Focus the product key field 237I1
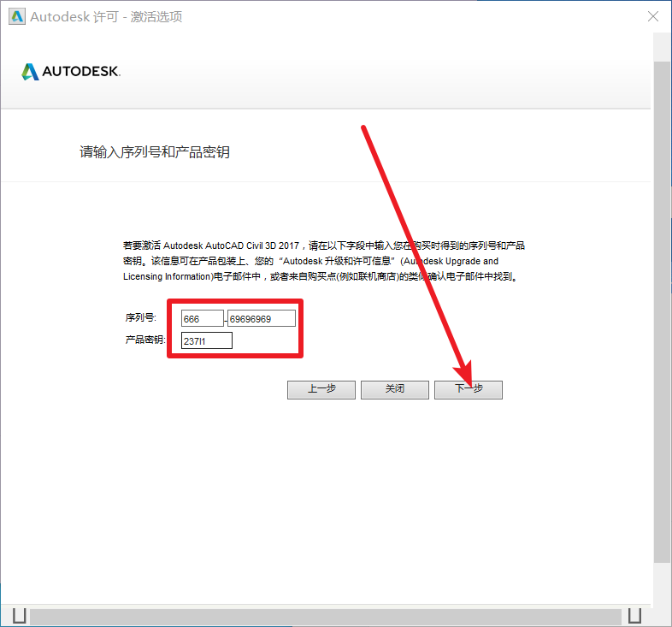The height and width of the screenshot is (627, 672). tap(207, 341)
